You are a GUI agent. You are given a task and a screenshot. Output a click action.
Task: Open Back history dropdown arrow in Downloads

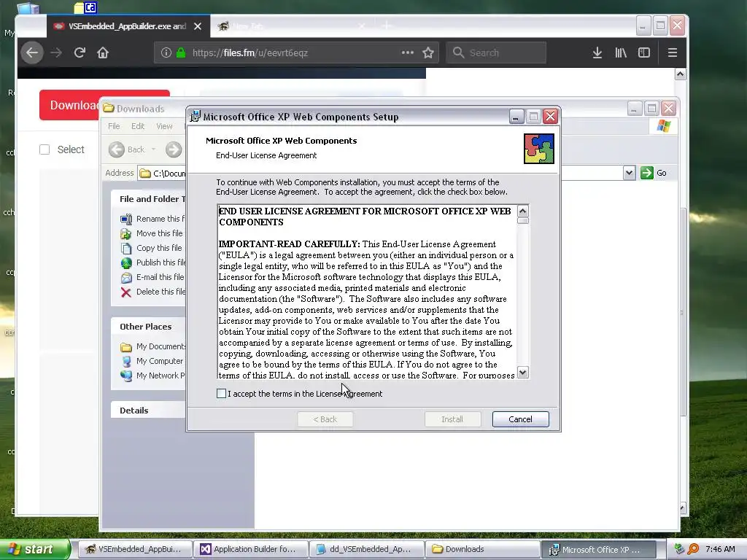click(x=153, y=149)
